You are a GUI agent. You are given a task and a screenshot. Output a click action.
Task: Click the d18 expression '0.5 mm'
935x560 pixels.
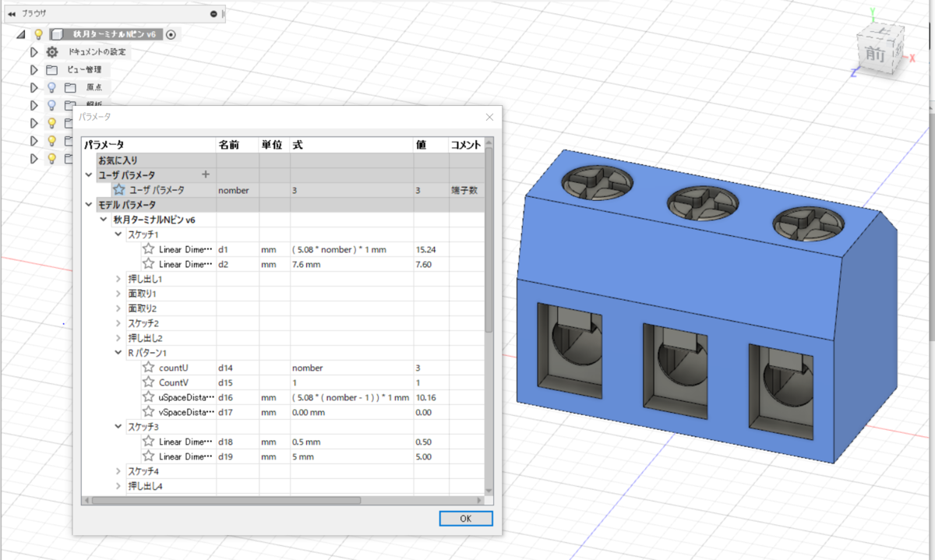(x=351, y=442)
